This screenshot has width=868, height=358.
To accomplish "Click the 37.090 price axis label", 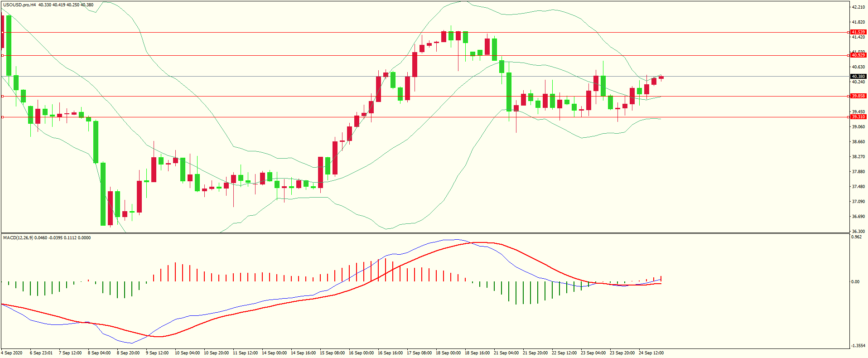I will (858, 202).
